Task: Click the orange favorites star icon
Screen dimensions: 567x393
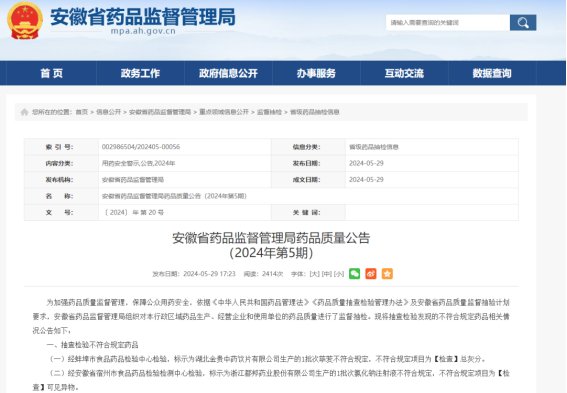Action: (x=387, y=274)
